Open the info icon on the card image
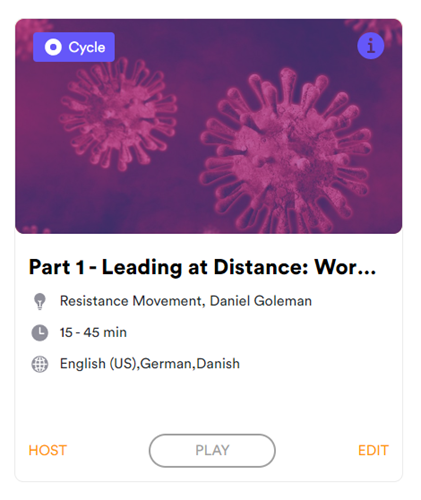Viewport: 421px width, 500px height. coord(370,46)
